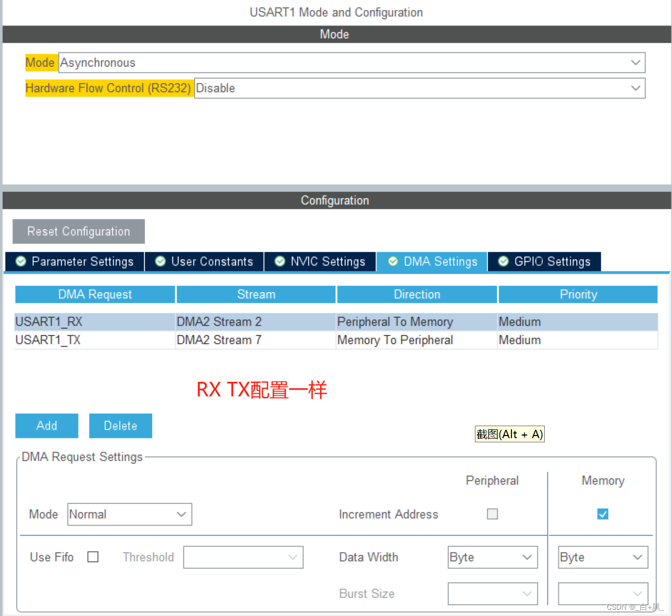Enable Peripheral Increment Address checkbox
672x616 pixels.
492,514
